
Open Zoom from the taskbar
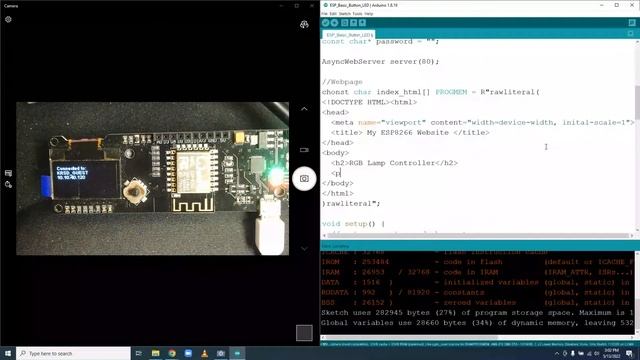click(188, 353)
